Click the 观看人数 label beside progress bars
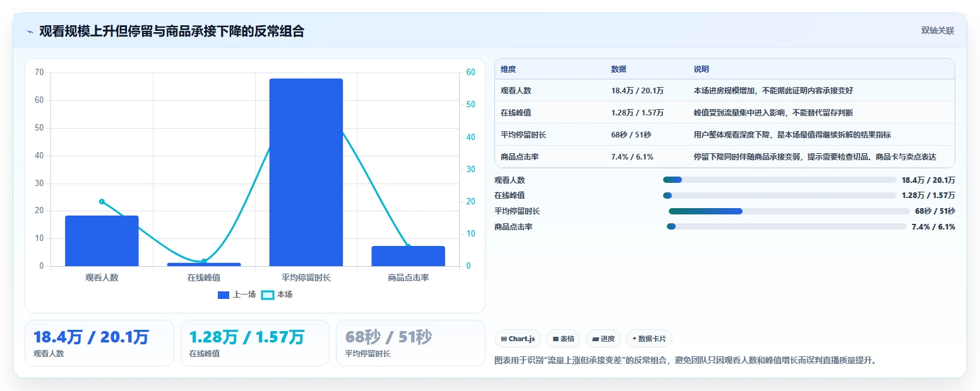The image size is (980, 391). (510, 180)
